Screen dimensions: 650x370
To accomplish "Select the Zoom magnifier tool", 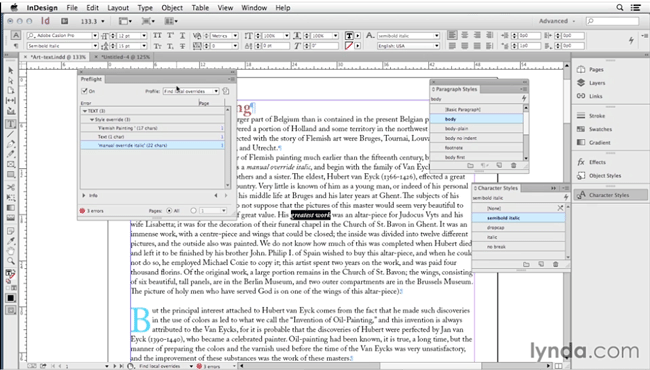I will (x=11, y=261).
